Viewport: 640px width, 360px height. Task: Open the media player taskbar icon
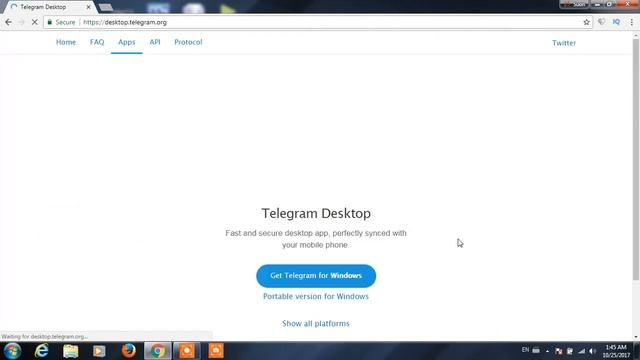click(x=99, y=351)
